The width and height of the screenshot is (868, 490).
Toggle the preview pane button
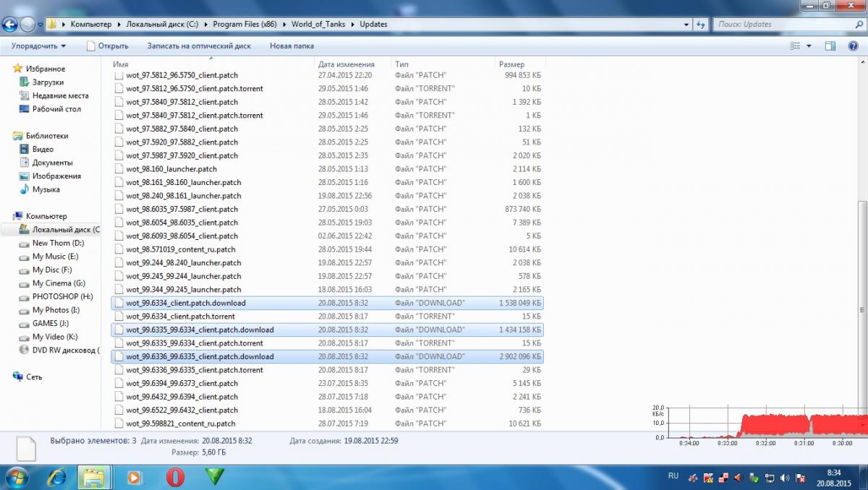(x=830, y=46)
